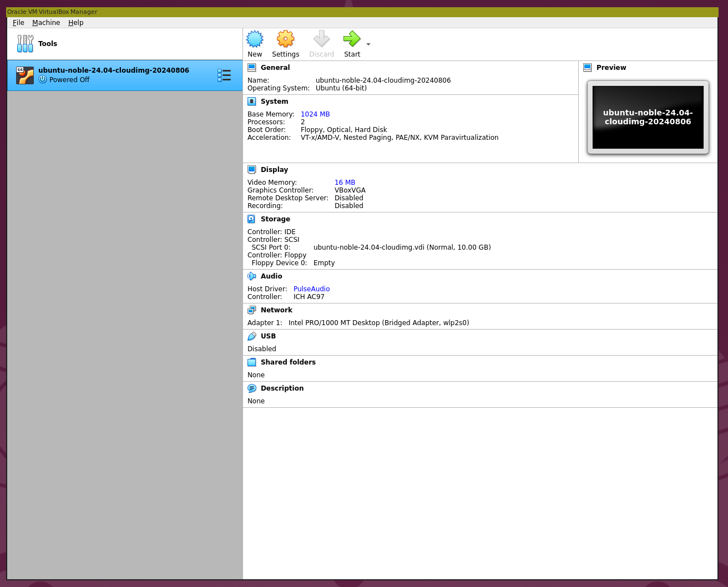The image size is (728, 587).
Task: Click the Acceleration value text
Action: coord(400,138)
